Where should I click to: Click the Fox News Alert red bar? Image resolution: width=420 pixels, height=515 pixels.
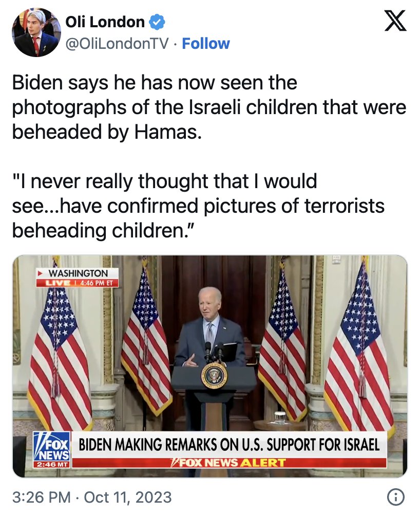tap(229, 463)
